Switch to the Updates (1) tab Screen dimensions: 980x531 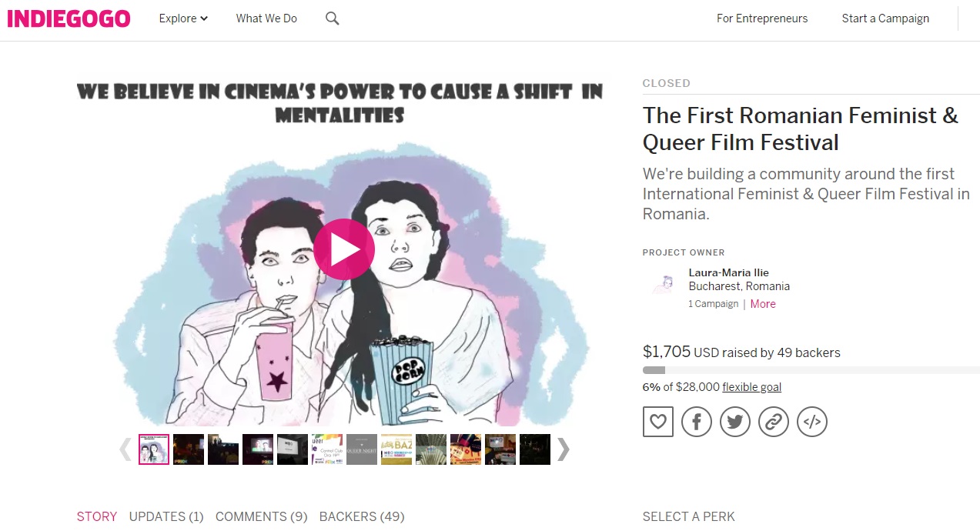[166, 516]
